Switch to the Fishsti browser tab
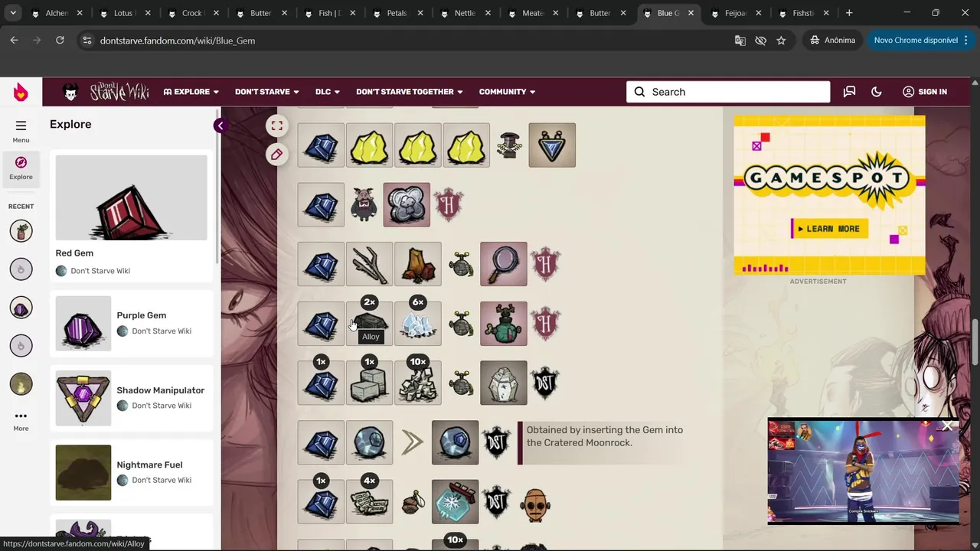The width and height of the screenshot is (980, 551). 803,13
